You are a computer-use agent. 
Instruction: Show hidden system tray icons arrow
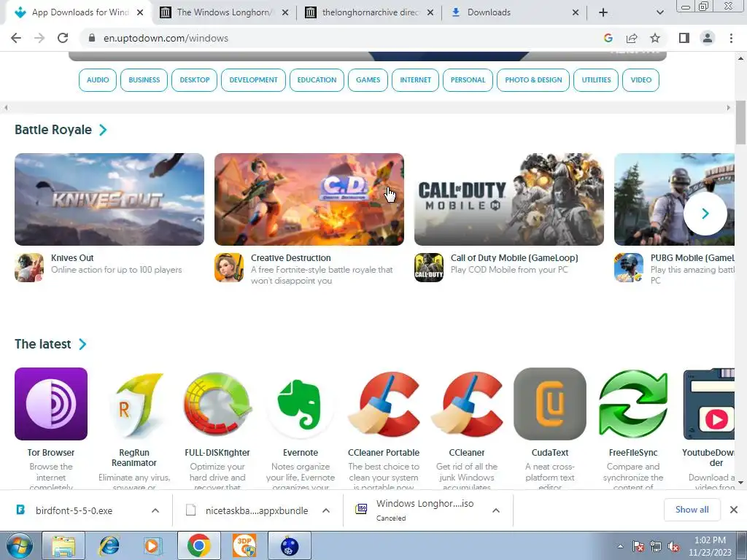620,546
